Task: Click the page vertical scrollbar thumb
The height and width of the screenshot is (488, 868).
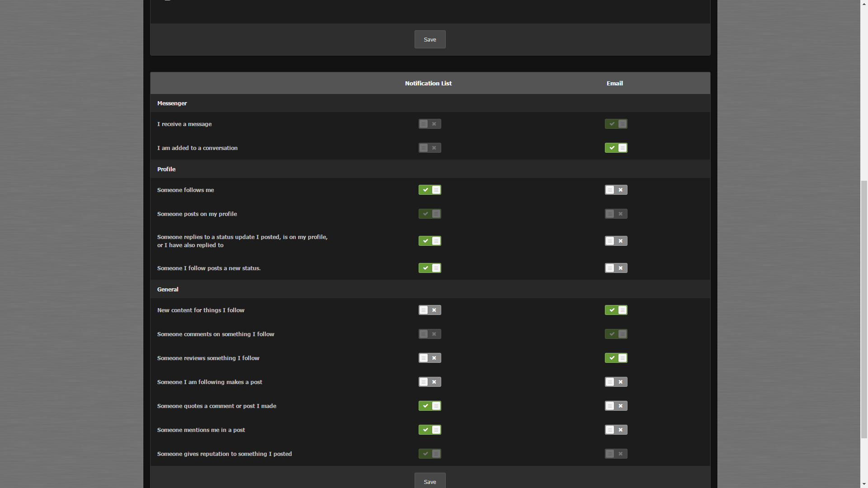Action: click(864, 309)
